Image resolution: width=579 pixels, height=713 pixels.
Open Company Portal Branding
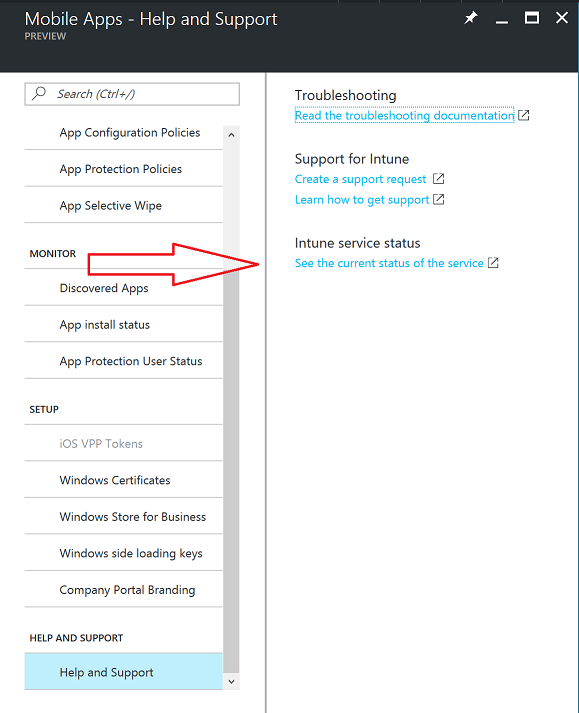(123, 590)
